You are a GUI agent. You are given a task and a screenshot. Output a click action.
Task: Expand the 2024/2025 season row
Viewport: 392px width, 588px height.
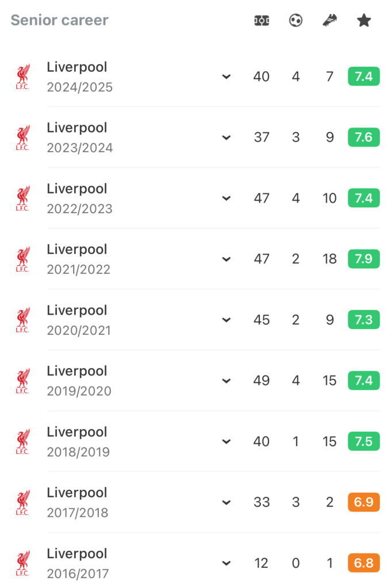(x=226, y=77)
